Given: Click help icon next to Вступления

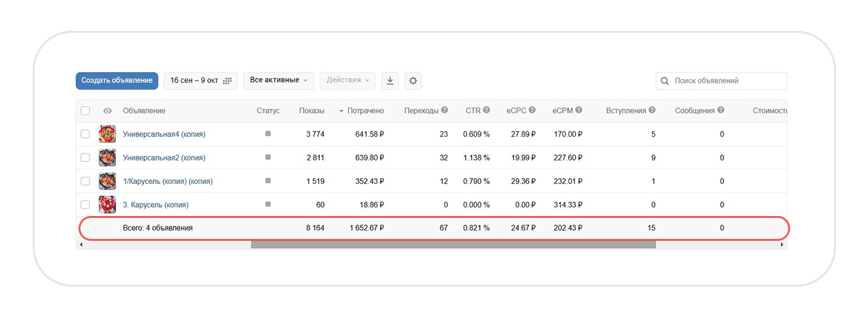Looking at the screenshot, I should [x=652, y=111].
